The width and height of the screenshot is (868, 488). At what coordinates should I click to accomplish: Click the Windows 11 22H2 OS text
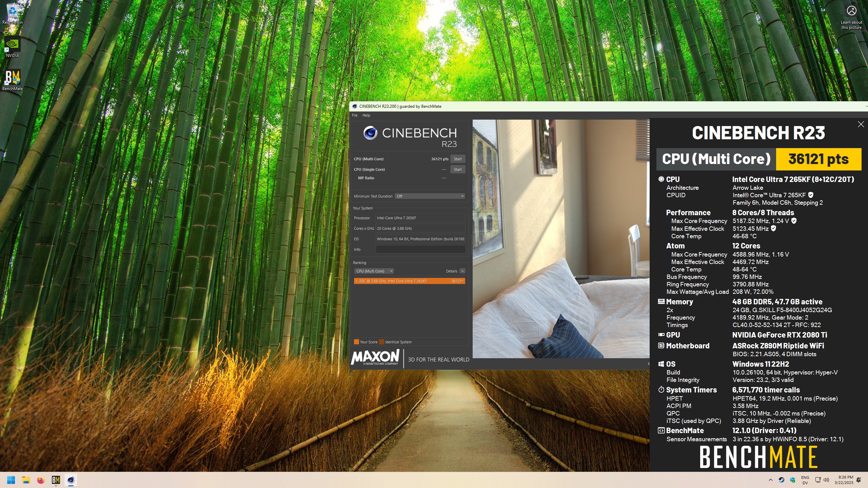tap(761, 364)
